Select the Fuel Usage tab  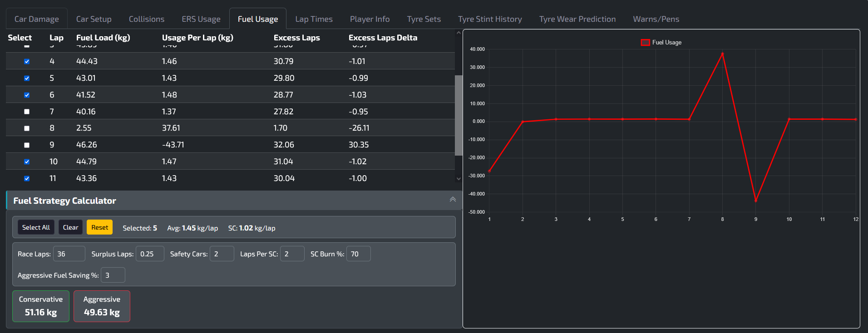point(258,19)
